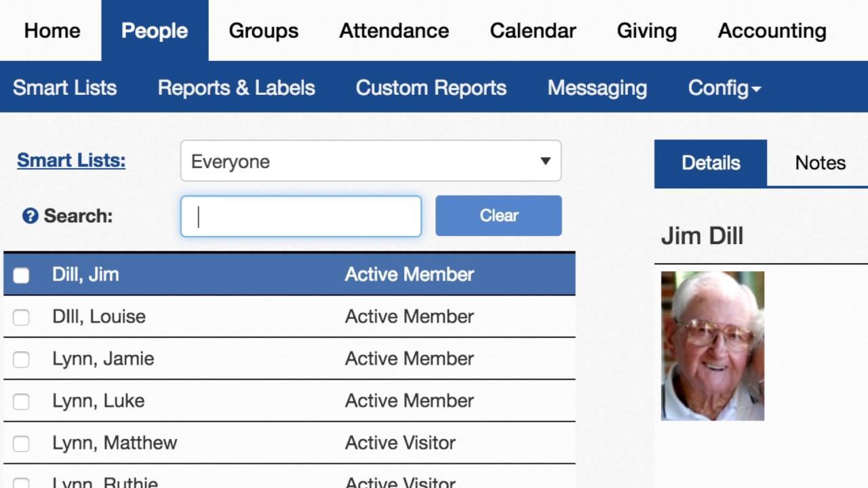Mark the checkbox next to Lynn, Luke
The width and height of the screenshot is (868, 488).
coord(21,401)
